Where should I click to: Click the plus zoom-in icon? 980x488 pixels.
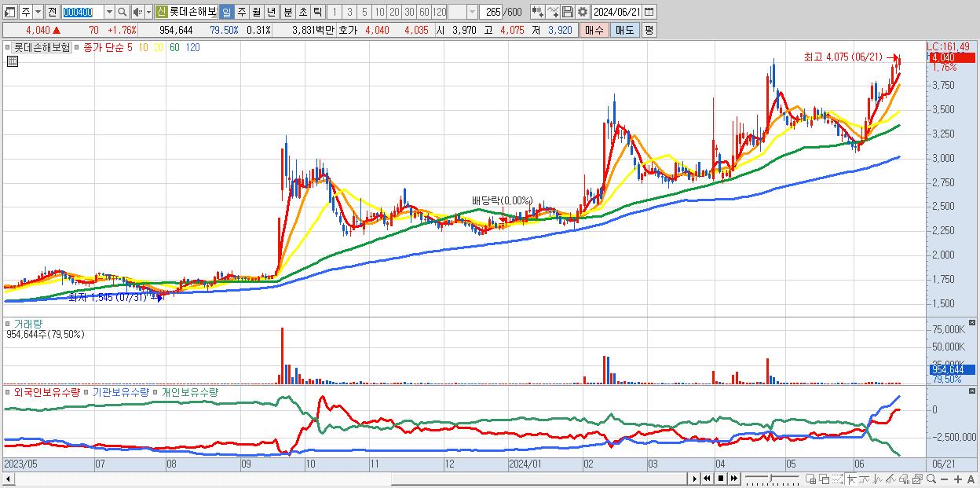click(x=958, y=479)
